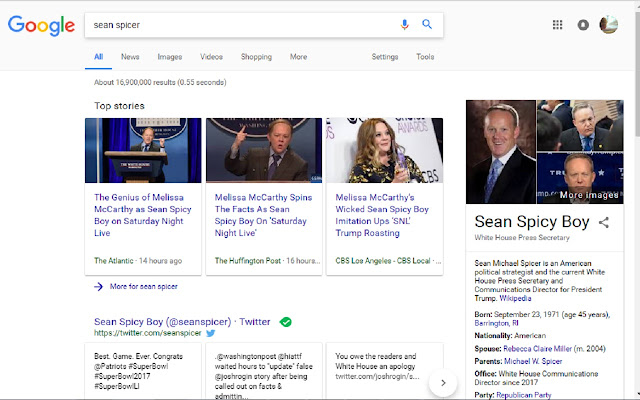640x400 pixels.
Task: Switch to the Images tab
Action: click(x=170, y=57)
